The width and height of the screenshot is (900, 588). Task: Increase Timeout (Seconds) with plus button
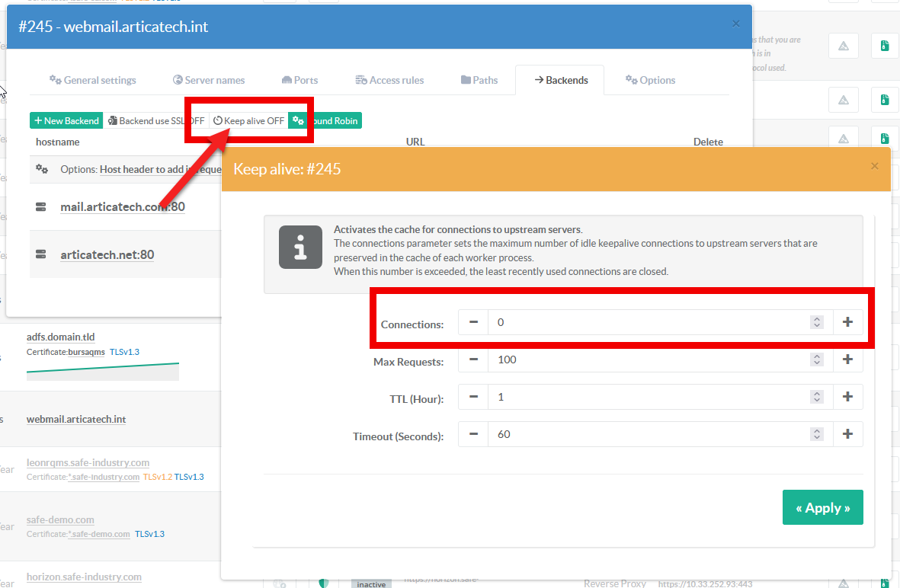(x=847, y=434)
